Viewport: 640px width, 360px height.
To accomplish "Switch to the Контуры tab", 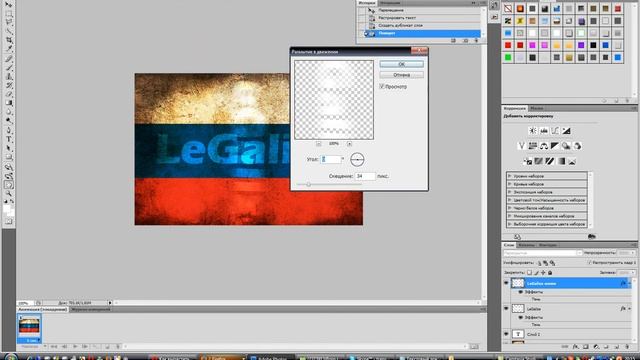I will pyautogui.click(x=547, y=245).
